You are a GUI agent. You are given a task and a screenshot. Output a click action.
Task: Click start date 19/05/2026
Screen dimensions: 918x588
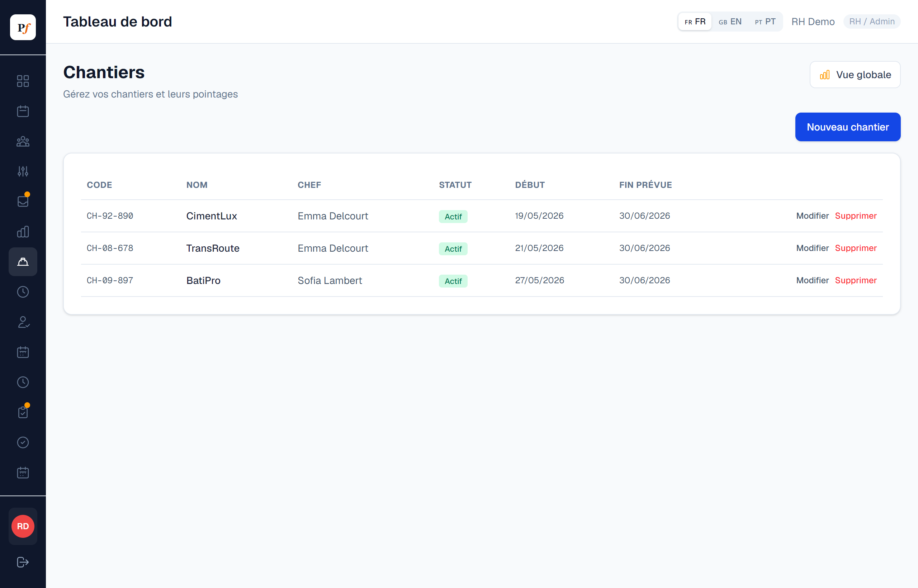pos(539,216)
